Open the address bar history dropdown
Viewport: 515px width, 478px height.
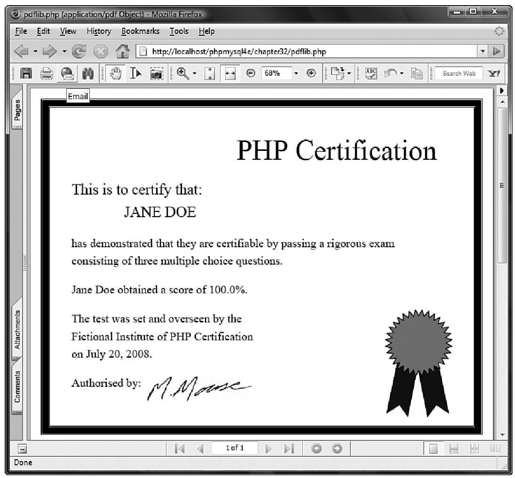point(482,51)
